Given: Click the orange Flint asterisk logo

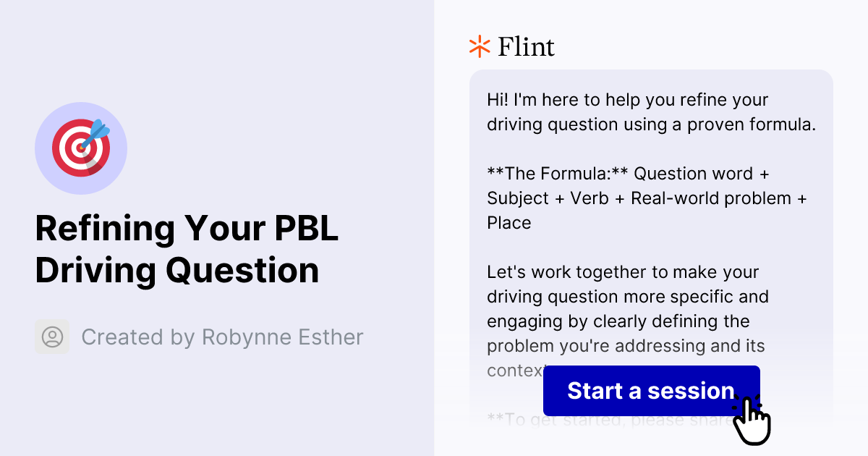Looking at the screenshot, I should [478, 46].
